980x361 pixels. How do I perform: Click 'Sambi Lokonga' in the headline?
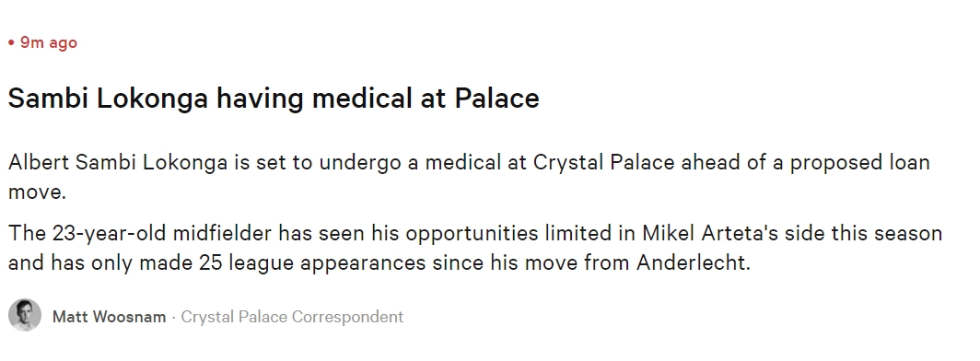point(108,98)
